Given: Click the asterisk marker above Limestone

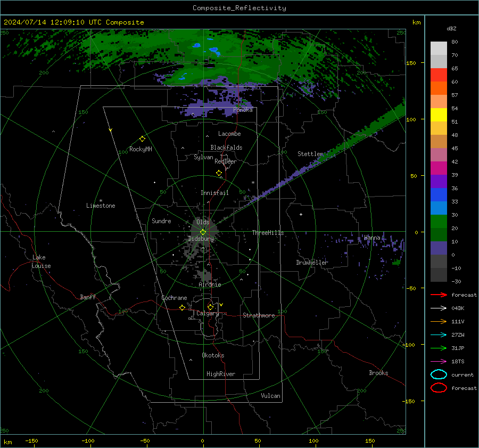Looking at the screenshot, I should coord(101,201).
